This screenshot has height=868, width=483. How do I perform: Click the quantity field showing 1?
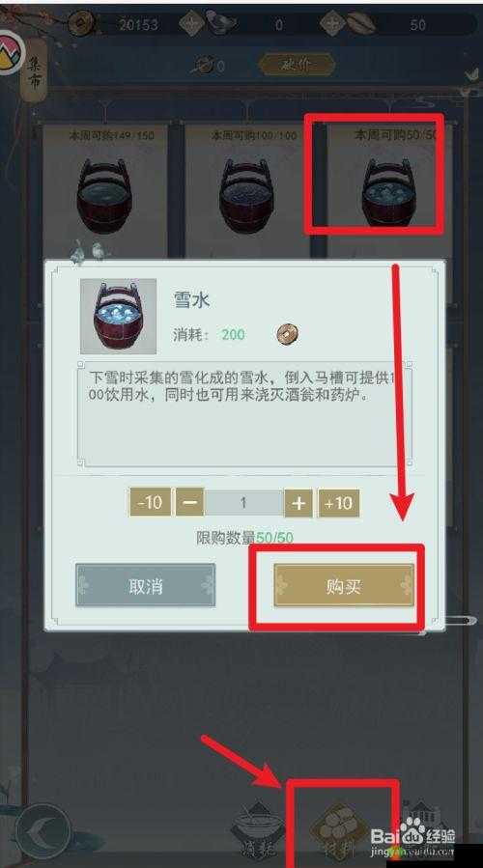[244, 503]
